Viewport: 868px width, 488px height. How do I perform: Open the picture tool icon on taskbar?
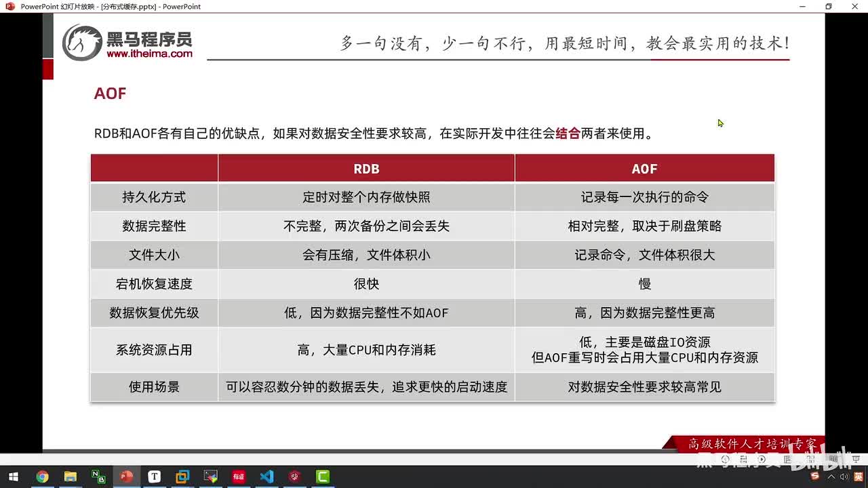tap(211, 476)
